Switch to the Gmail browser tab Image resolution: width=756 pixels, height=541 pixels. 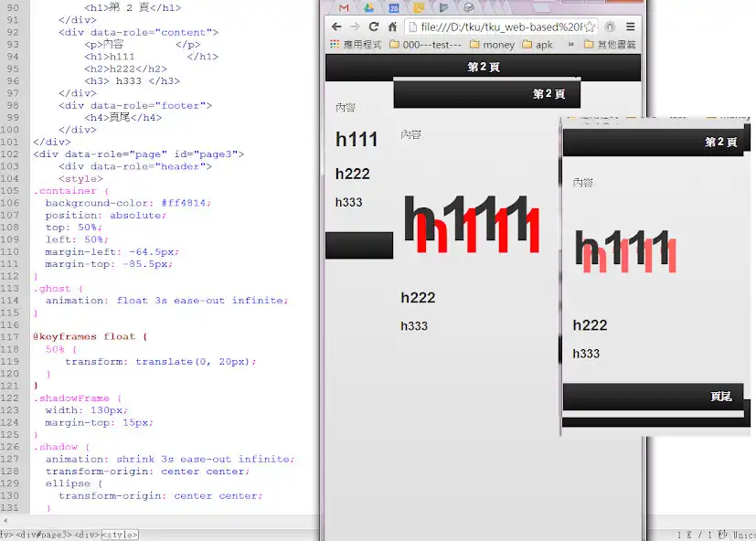[345, 7]
